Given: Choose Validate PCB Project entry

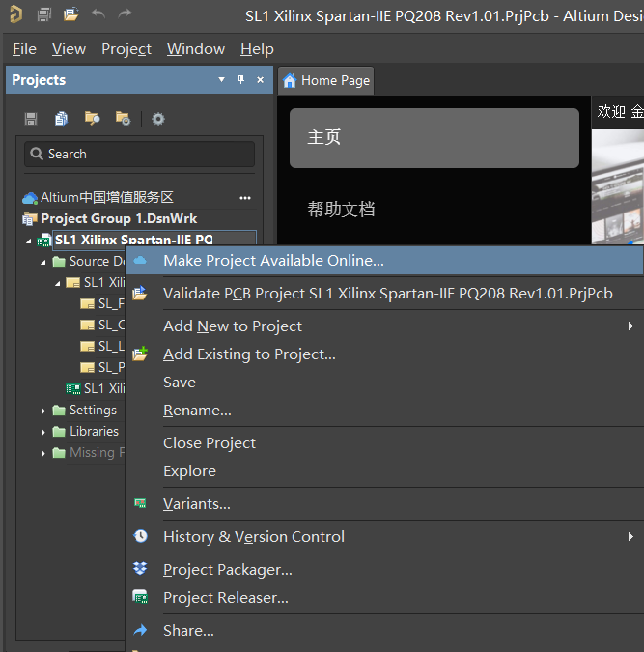Looking at the screenshot, I should tap(384, 293).
